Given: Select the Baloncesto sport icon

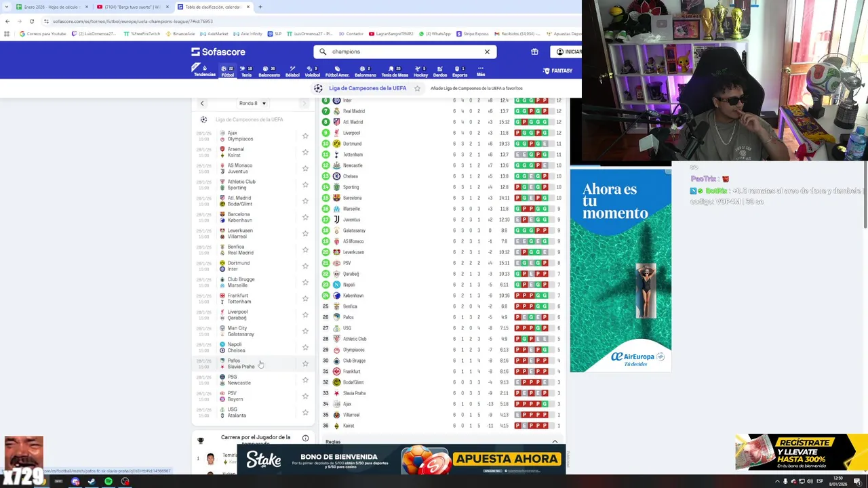Looking at the screenshot, I should [x=269, y=71].
